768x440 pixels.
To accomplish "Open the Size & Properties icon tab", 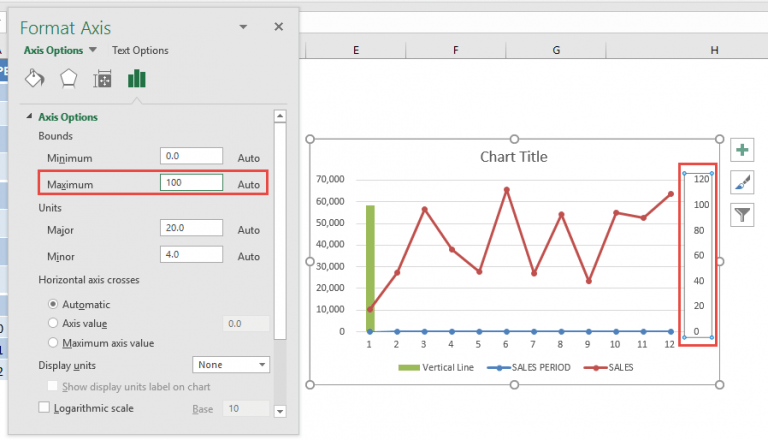I will point(102,78).
